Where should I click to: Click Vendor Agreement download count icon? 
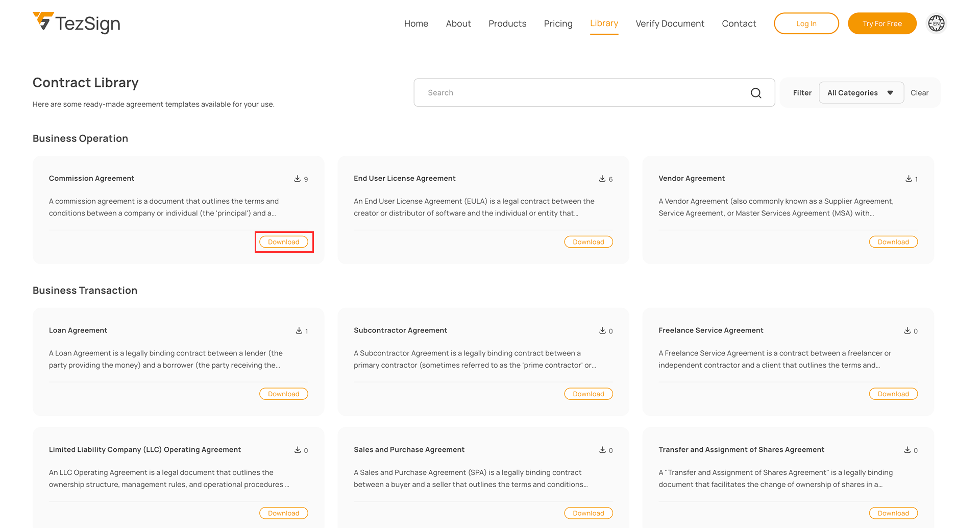tap(909, 179)
